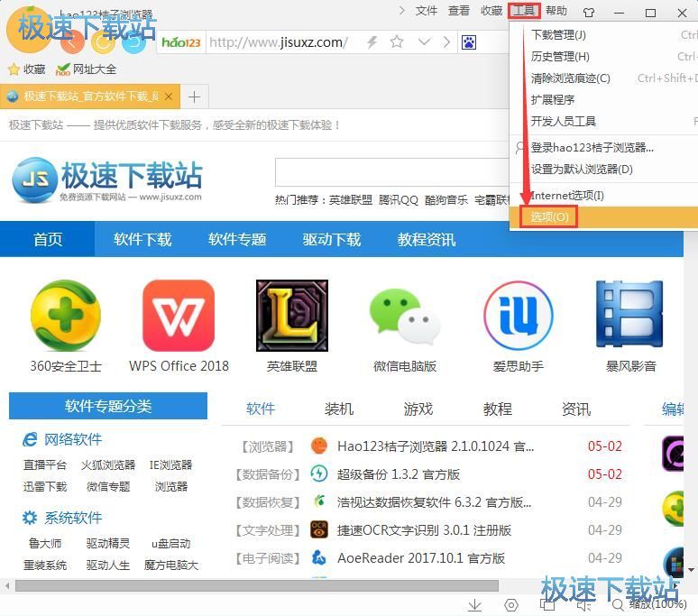Open the 酷狗音乐 hot recommendation link
This screenshot has height=616, width=698.
[446, 200]
